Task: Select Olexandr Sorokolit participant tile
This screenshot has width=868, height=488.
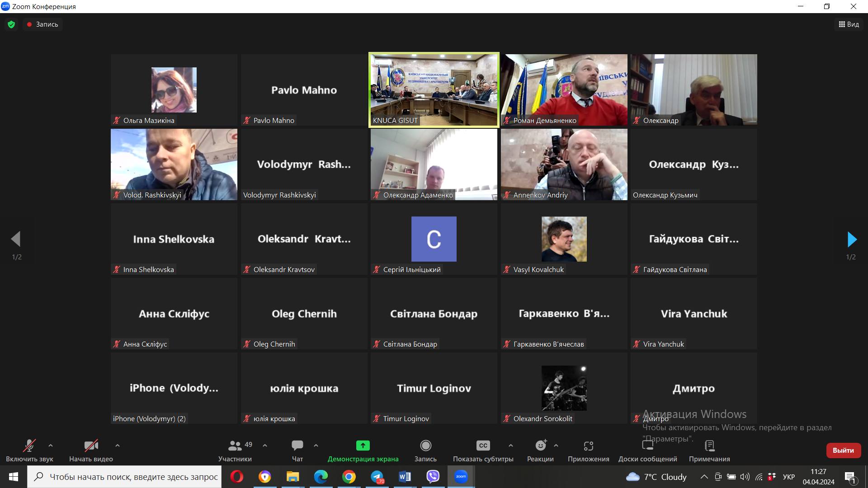Action: (564, 388)
